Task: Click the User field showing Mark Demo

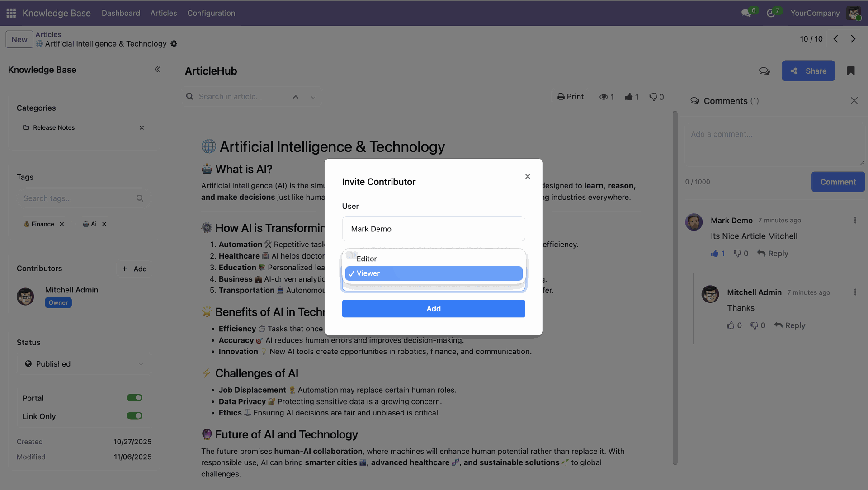Action: coord(433,229)
